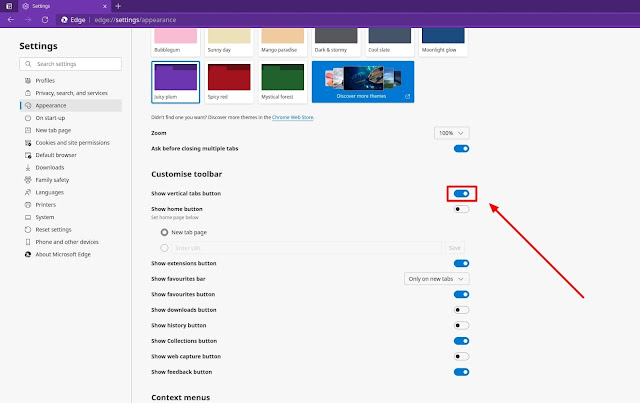
Task: Toggle Ask before closing multiple tabs
Action: pyautogui.click(x=461, y=149)
